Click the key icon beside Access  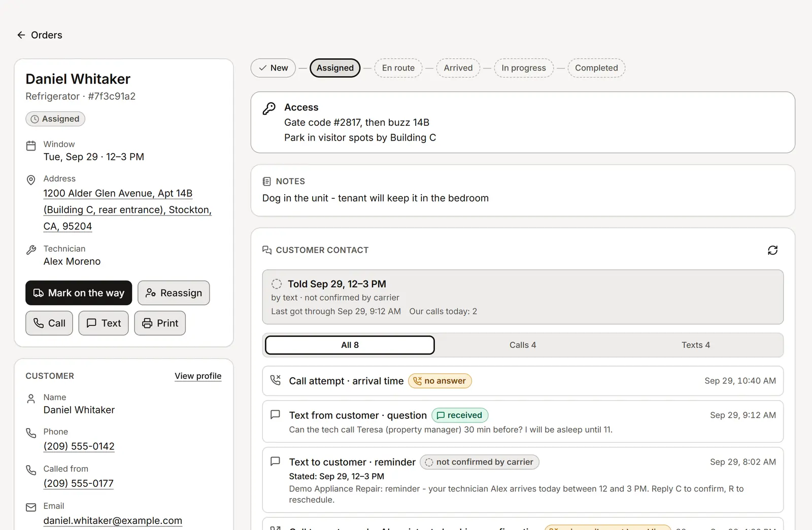(269, 108)
